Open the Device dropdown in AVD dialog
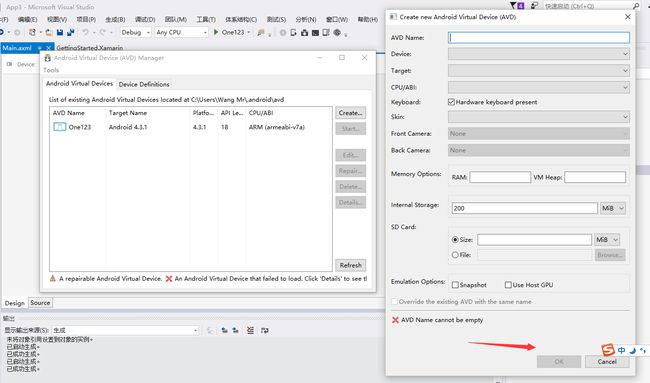Image resolution: width=650 pixels, height=383 pixels. coord(539,54)
